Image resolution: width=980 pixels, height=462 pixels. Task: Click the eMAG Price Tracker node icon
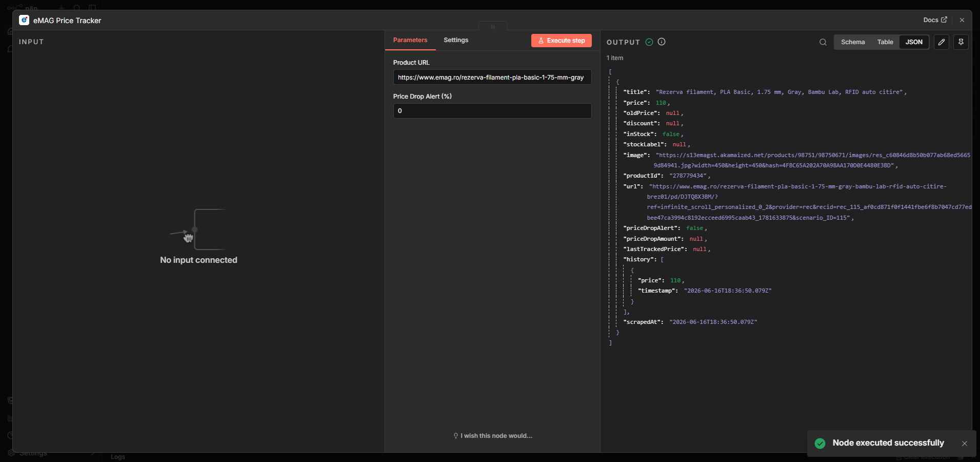click(x=24, y=20)
